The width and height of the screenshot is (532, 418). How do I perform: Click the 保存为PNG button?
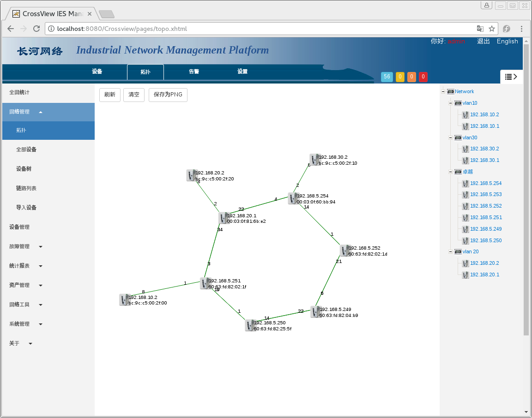coord(168,95)
